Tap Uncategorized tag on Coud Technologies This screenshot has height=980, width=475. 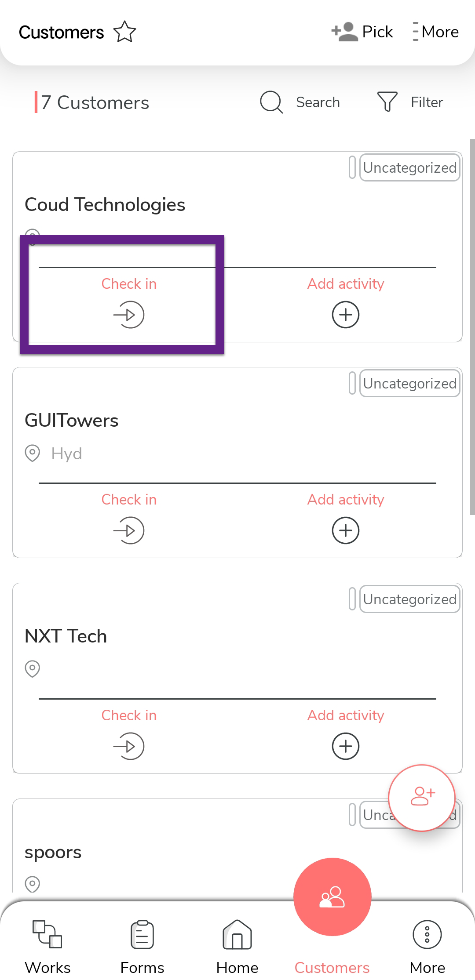409,167
